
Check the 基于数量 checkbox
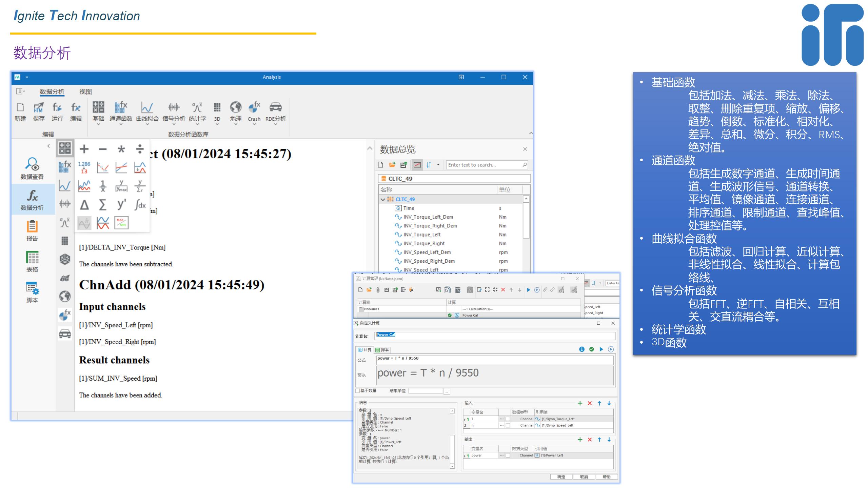click(357, 391)
